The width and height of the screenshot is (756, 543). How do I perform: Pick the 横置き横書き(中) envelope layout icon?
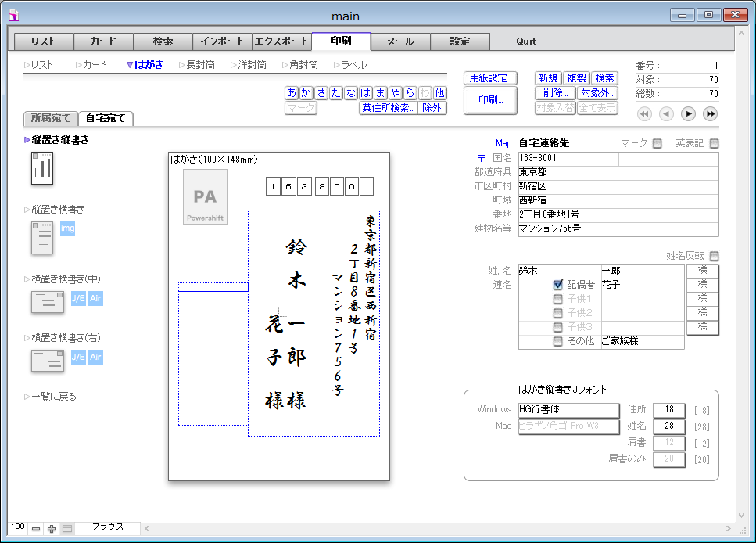pyautogui.click(x=47, y=301)
